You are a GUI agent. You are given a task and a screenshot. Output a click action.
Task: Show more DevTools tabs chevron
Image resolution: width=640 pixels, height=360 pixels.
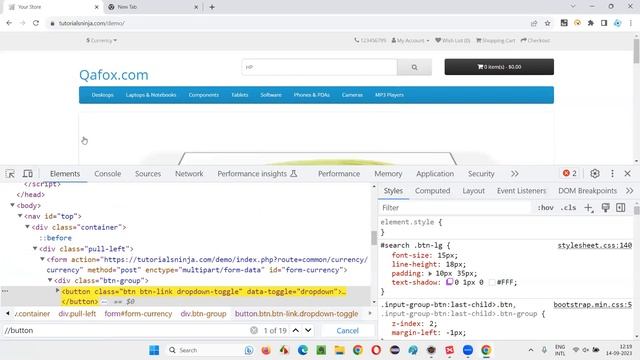tap(515, 173)
